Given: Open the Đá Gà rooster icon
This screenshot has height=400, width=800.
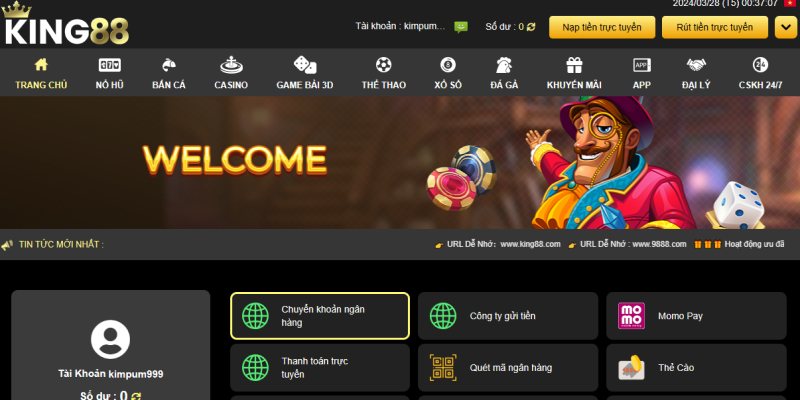Looking at the screenshot, I should pyautogui.click(x=504, y=65).
